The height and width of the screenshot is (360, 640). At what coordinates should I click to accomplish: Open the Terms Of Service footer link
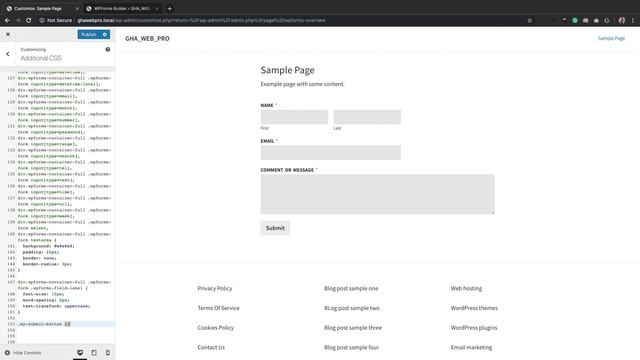[218, 308]
